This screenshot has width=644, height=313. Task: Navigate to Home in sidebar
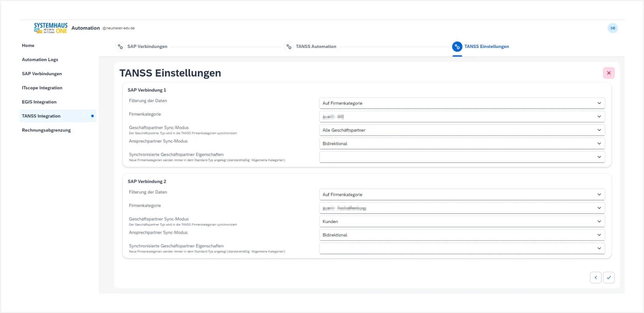[x=28, y=45]
